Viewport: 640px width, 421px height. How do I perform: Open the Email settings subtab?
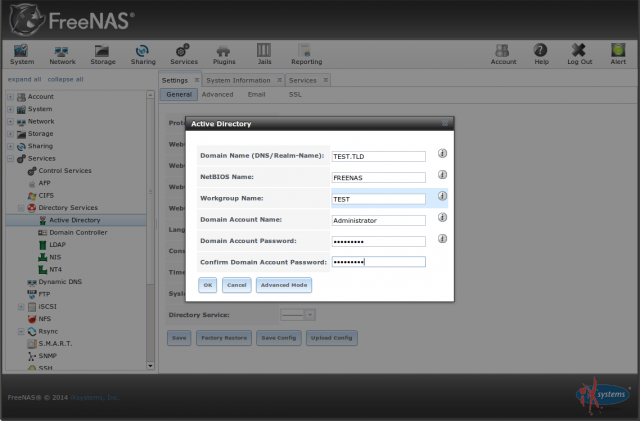click(x=256, y=94)
